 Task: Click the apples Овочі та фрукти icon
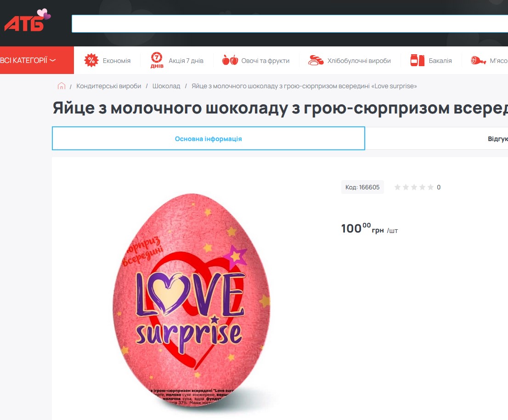(x=230, y=60)
